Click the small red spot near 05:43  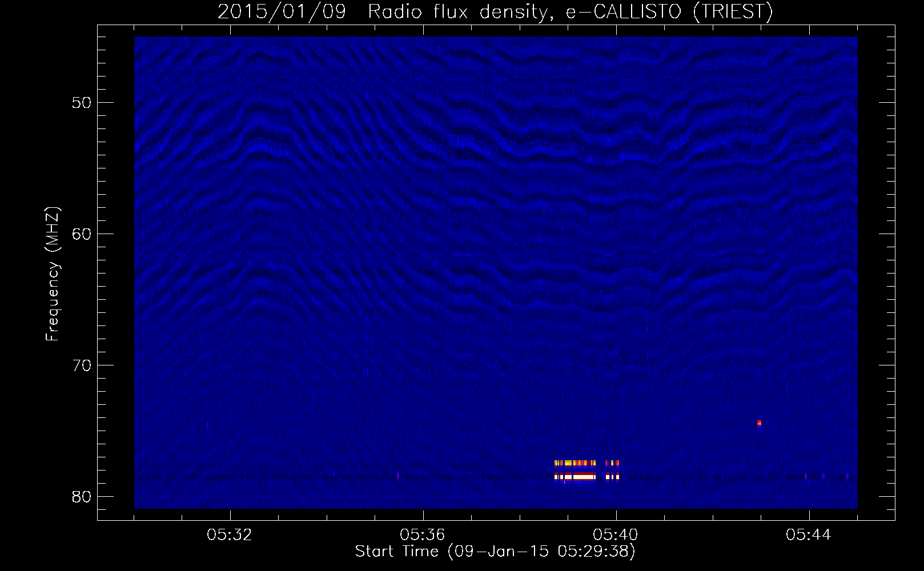click(759, 423)
